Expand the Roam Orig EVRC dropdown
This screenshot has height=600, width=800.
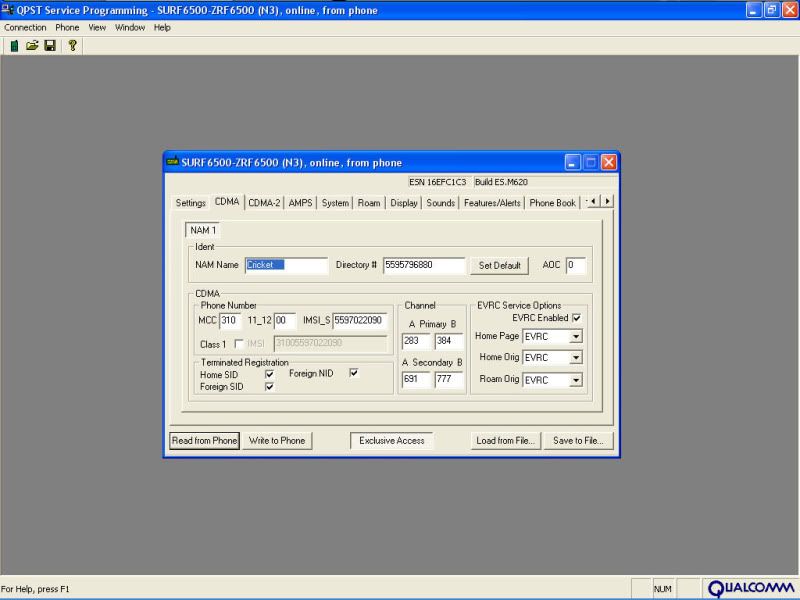pyautogui.click(x=576, y=380)
